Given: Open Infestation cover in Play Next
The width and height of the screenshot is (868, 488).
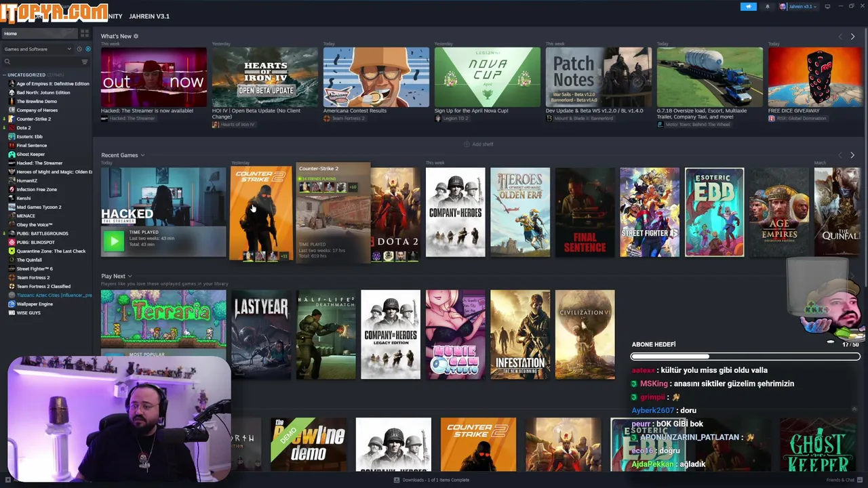Looking at the screenshot, I should [x=520, y=334].
